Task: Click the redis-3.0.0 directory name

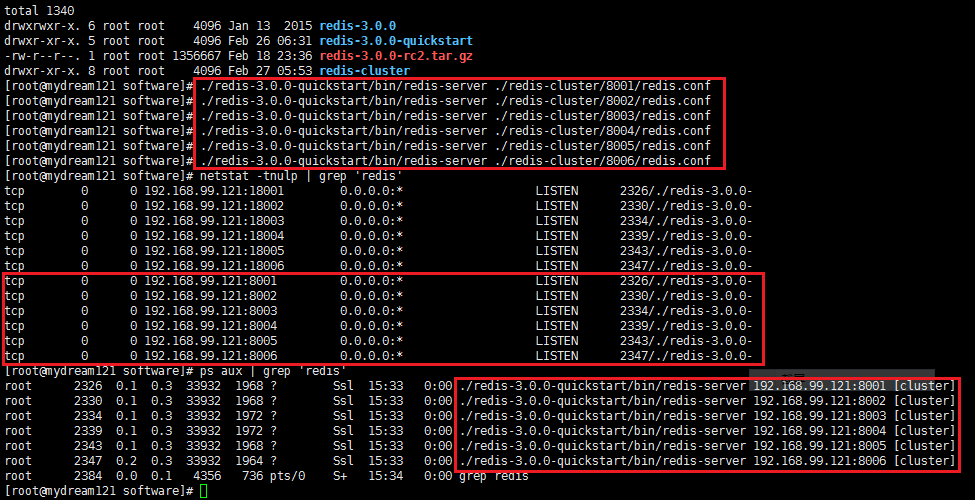Action: (x=358, y=26)
